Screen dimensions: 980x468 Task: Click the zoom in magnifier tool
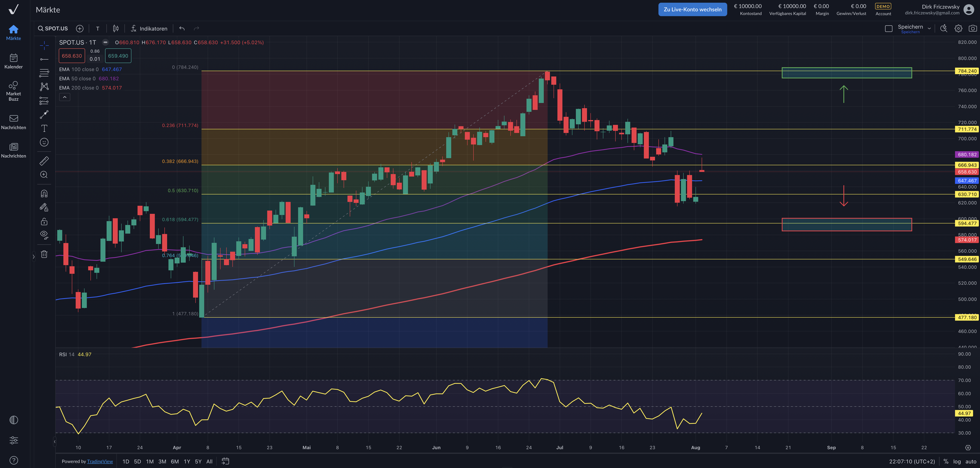[44, 175]
